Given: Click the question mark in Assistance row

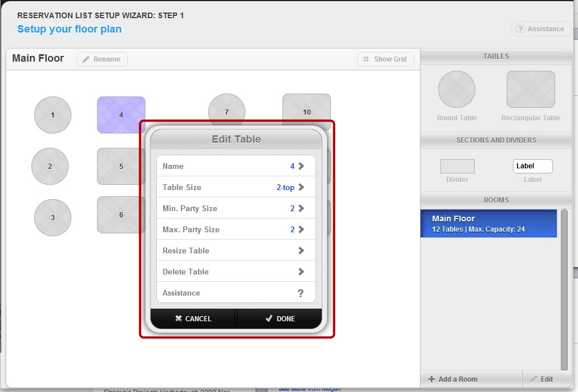Looking at the screenshot, I should (301, 293).
